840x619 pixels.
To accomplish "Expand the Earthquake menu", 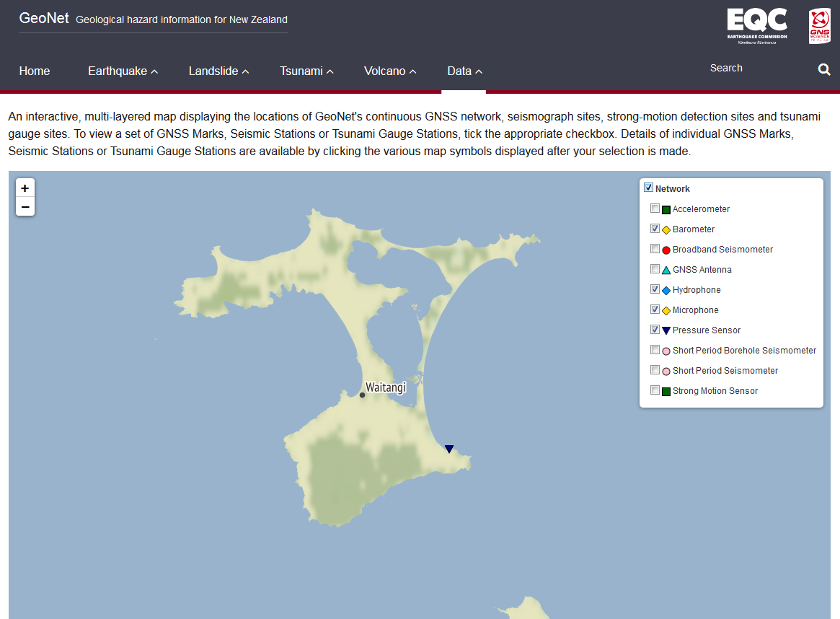I will pyautogui.click(x=123, y=71).
